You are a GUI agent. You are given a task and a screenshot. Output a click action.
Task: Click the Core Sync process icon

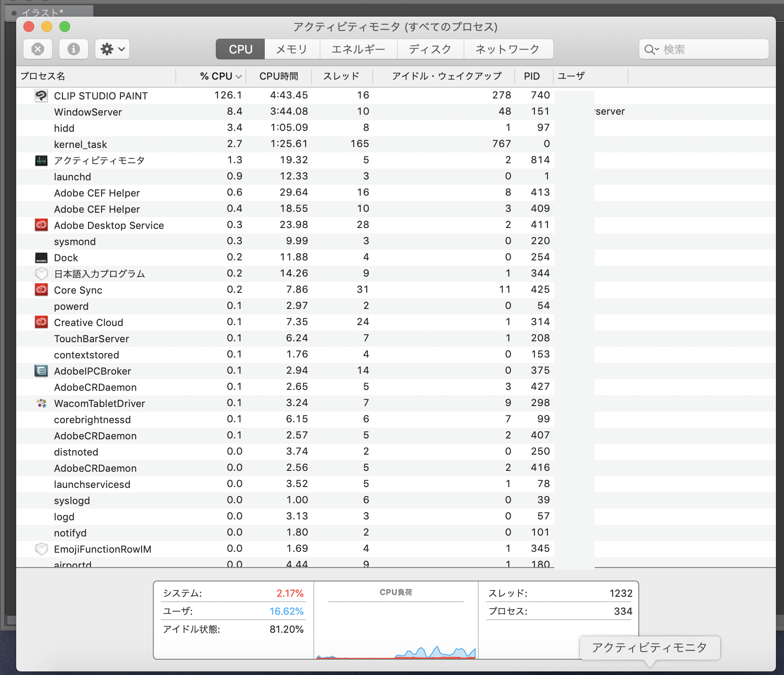(41, 290)
